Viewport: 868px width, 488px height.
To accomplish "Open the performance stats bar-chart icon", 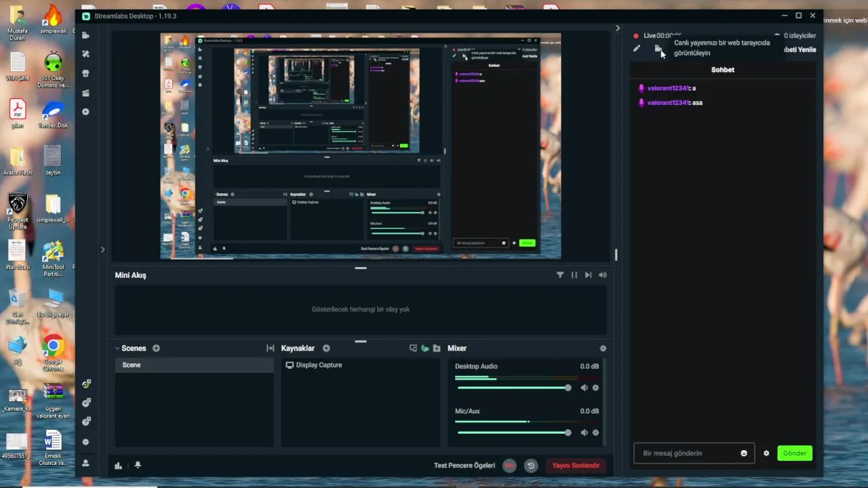I will point(119,465).
